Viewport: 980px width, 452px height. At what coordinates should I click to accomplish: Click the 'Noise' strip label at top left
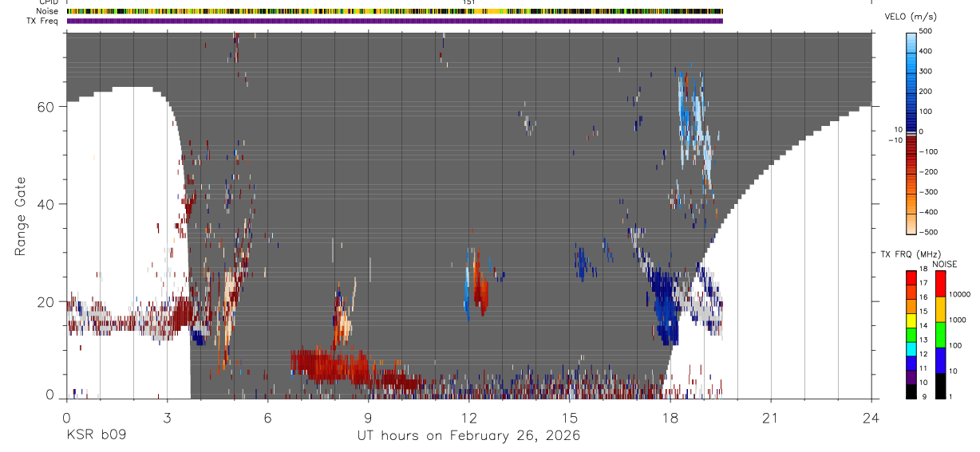pyautogui.click(x=47, y=11)
